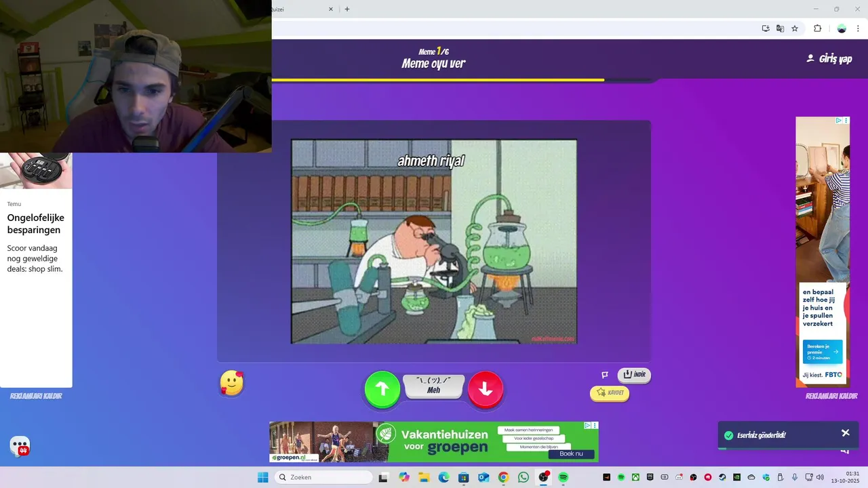Upvote the meme with green arrow

pos(382,389)
